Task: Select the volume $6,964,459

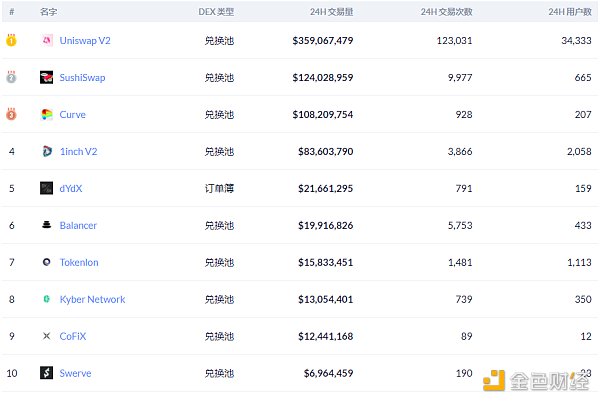Action: pyautogui.click(x=328, y=373)
